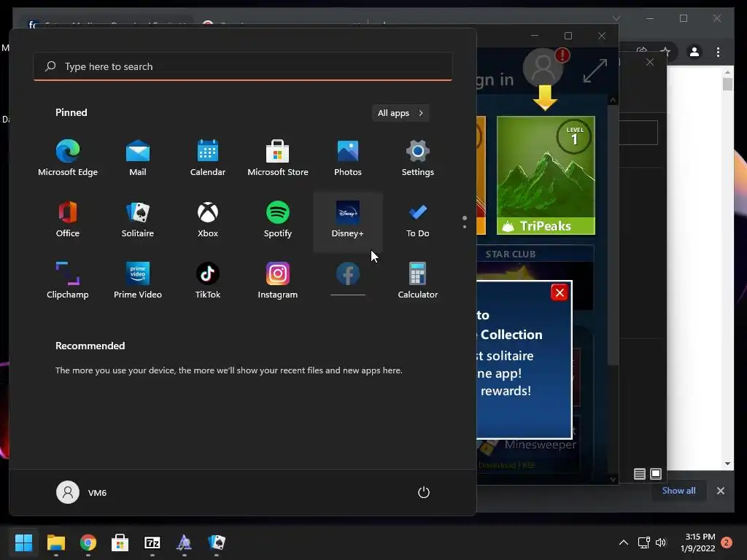Open the Calculator app
Image resolution: width=747 pixels, height=560 pixels.
(x=418, y=281)
